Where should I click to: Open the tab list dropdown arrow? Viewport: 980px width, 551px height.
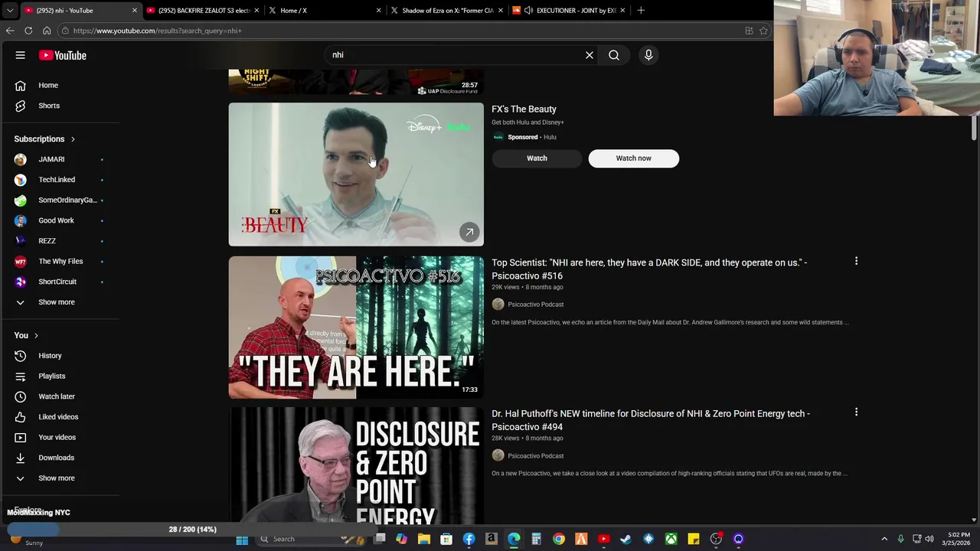point(10,11)
